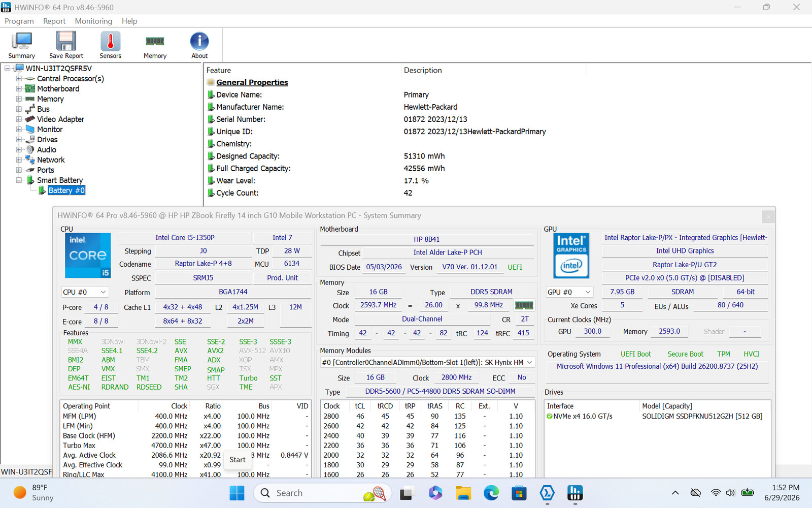Click the memory module chip icon beside 99.8 MHz
This screenshot has height=508, width=812.
tap(524, 305)
